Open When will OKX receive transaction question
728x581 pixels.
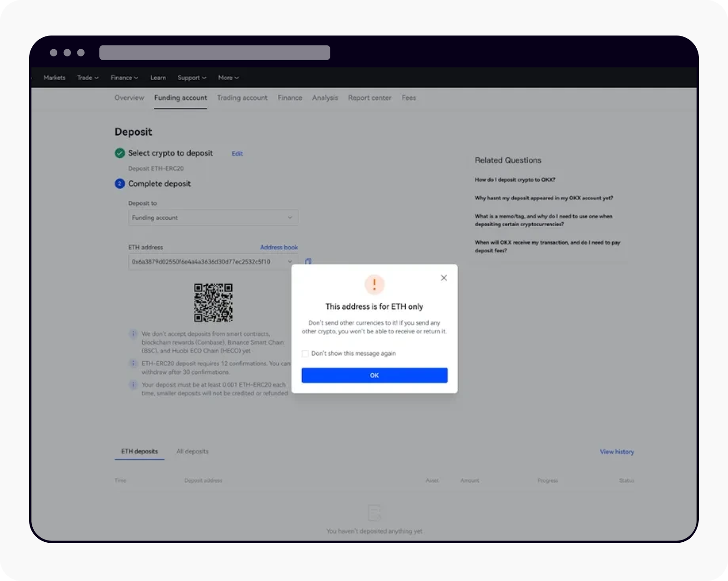click(547, 246)
